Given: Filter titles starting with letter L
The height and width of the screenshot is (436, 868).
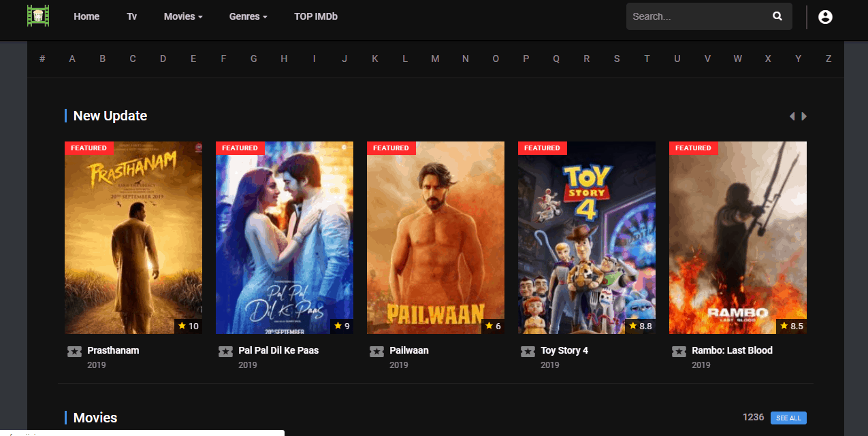Looking at the screenshot, I should (x=405, y=58).
